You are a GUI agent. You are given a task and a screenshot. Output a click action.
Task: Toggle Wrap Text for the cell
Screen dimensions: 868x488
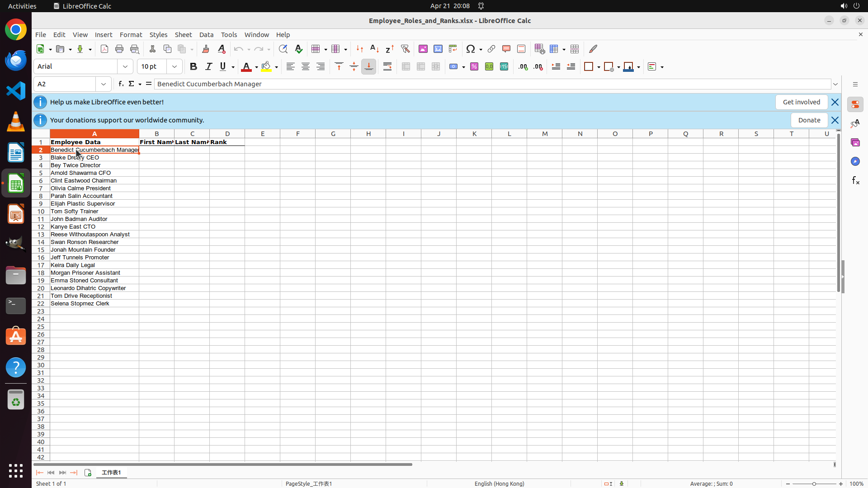(387, 66)
